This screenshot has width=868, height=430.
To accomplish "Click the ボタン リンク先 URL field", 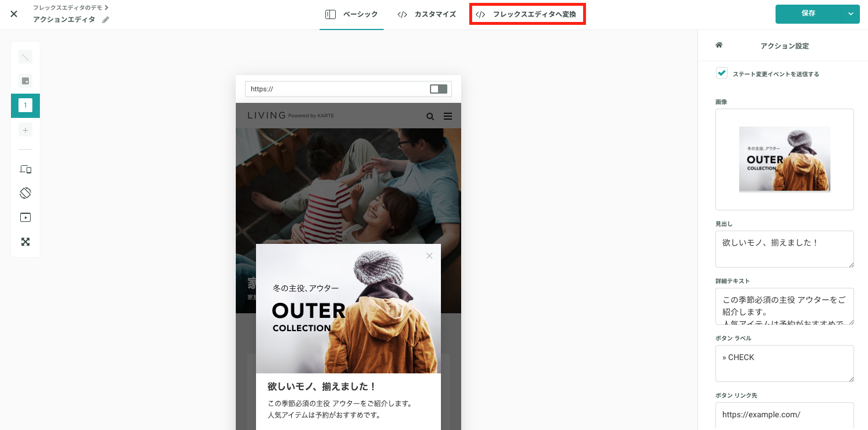I will (x=785, y=416).
